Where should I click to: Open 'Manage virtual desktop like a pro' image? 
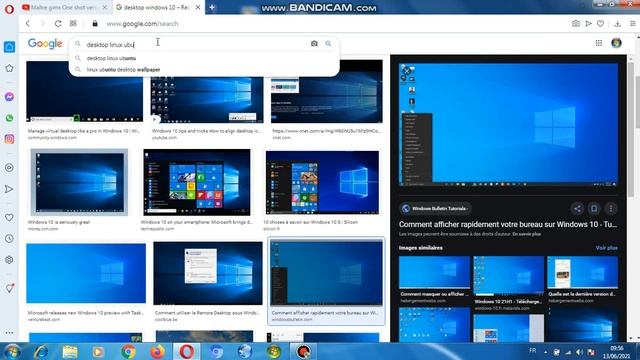84,91
